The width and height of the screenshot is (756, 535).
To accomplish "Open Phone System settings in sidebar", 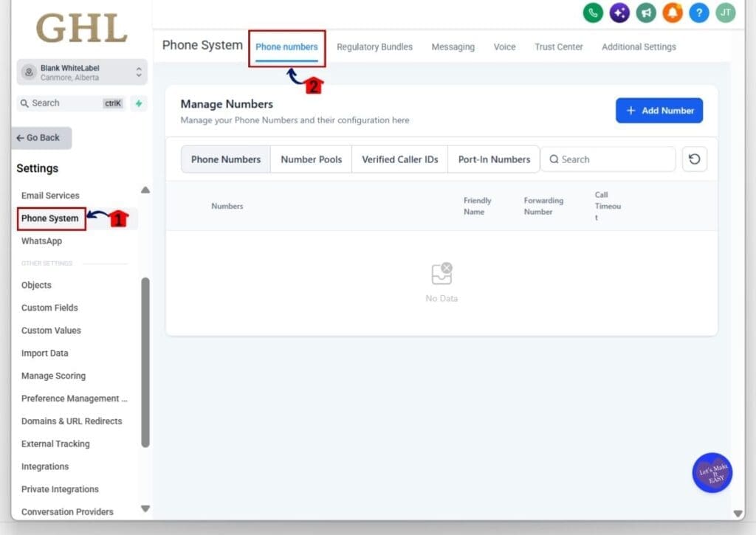I will 49,218.
